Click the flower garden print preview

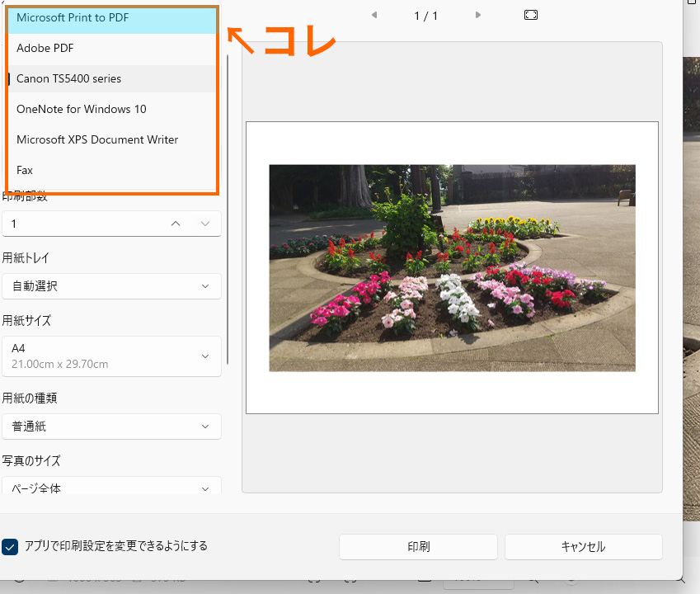[x=452, y=267]
